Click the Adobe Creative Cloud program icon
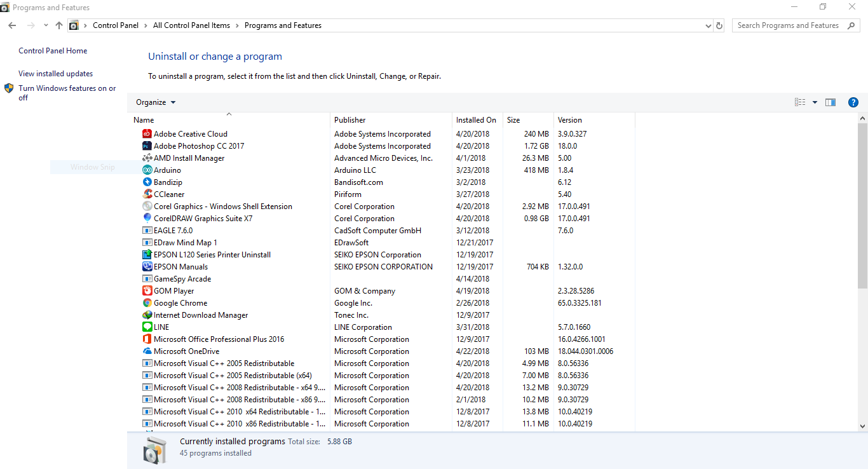 (x=147, y=134)
